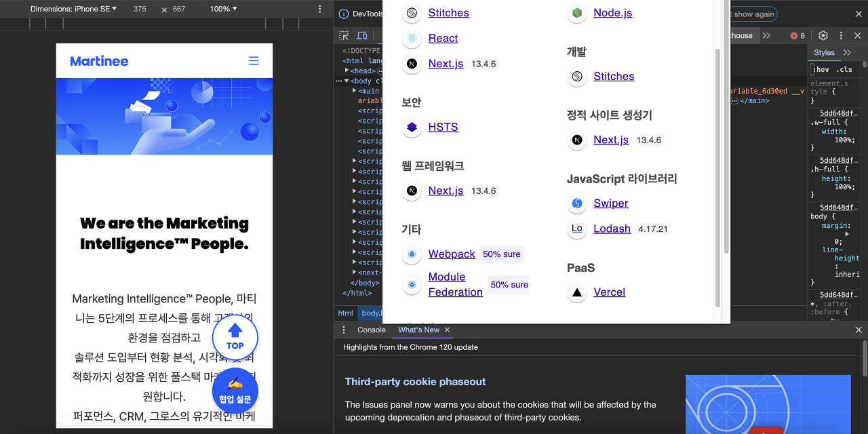Close the What's New tab
The image size is (868, 434).
click(447, 330)
